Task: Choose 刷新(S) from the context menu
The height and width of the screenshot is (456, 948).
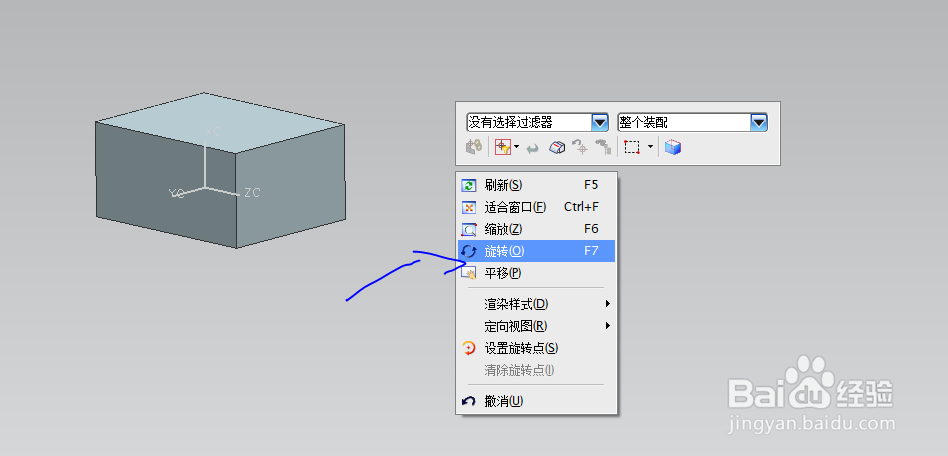Action: [x=536, y=185]
